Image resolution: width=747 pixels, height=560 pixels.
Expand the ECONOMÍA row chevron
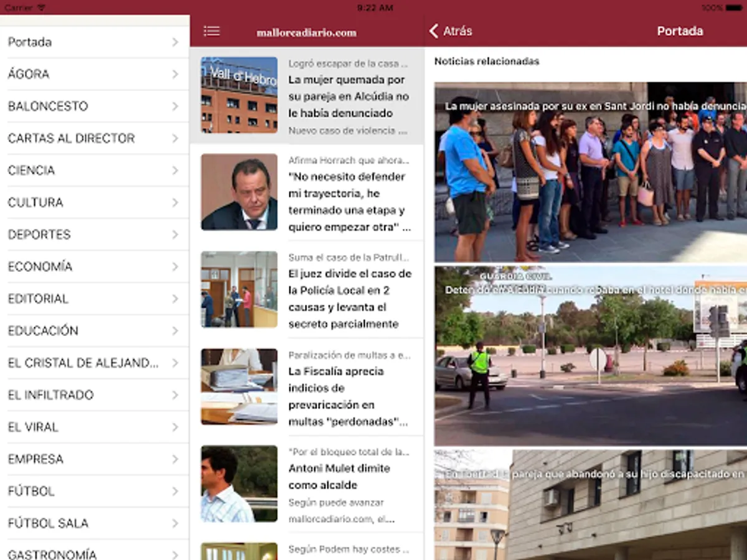[176, 266]
